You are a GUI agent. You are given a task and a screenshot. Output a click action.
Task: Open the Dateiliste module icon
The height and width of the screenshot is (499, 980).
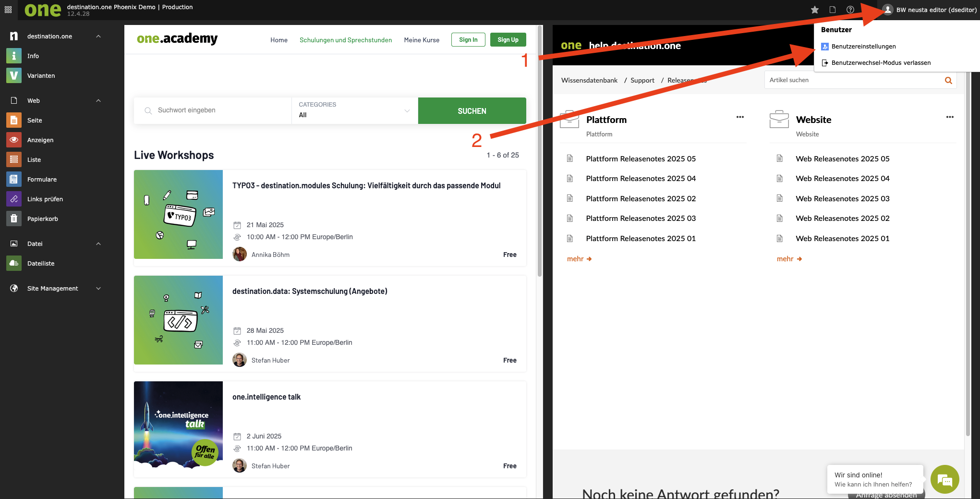pyautogui.click(x=14, y=263)
